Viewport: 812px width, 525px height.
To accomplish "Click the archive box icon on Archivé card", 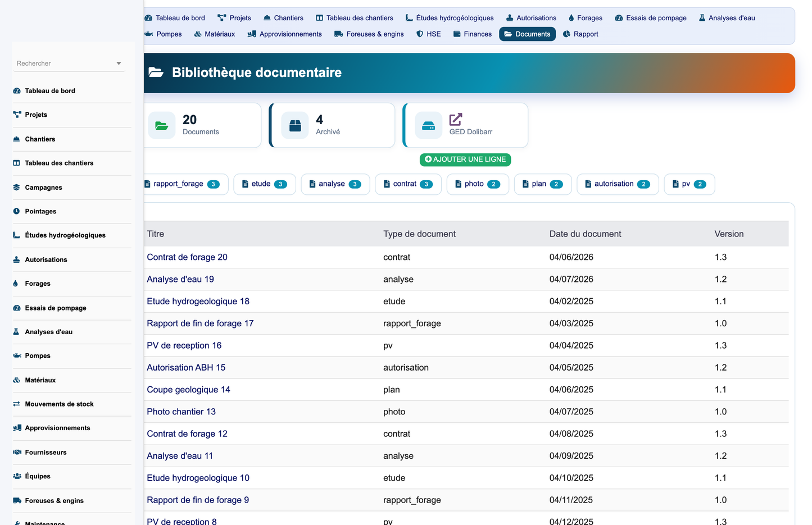I will point(295,126).
